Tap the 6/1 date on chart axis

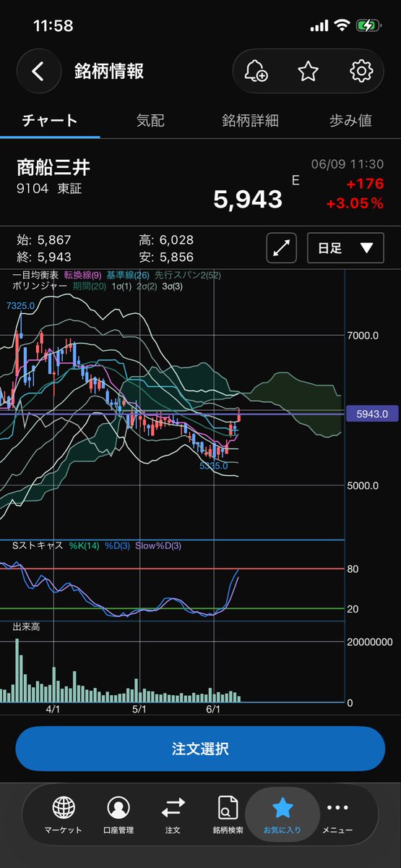tap(213, 710)
